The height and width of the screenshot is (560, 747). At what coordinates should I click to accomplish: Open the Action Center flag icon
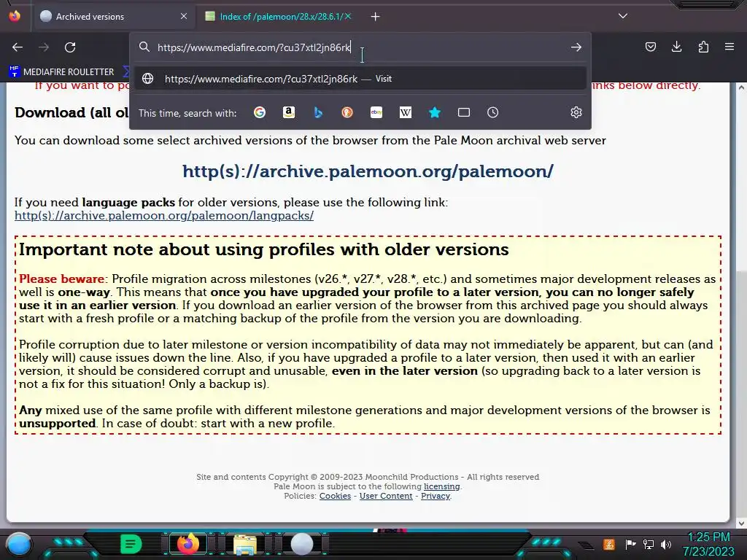(630, 544)
